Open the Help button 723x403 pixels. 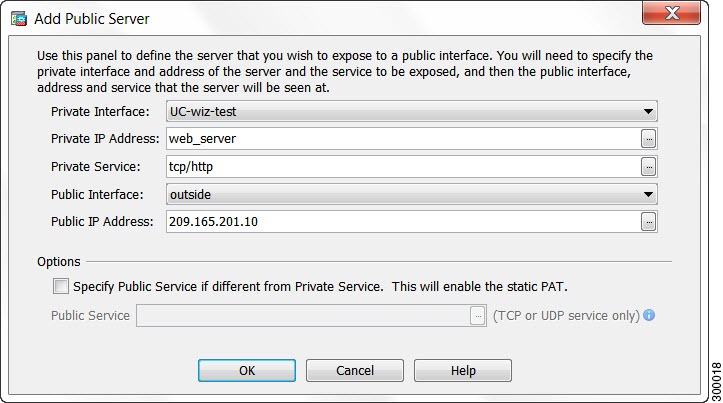462,371
